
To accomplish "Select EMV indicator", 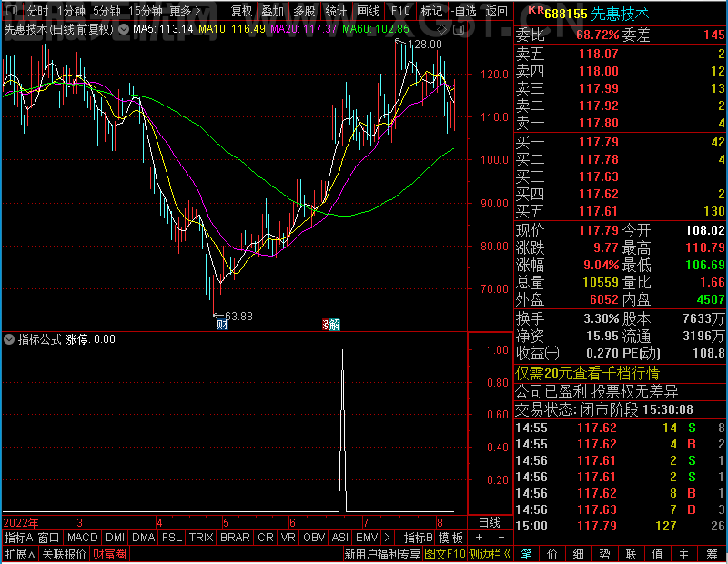I will pos(367,538).
